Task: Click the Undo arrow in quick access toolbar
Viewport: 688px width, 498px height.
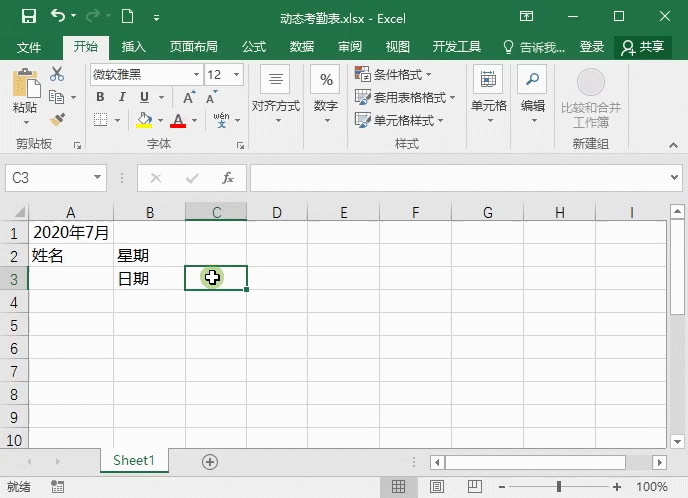Action: point(58,16)
